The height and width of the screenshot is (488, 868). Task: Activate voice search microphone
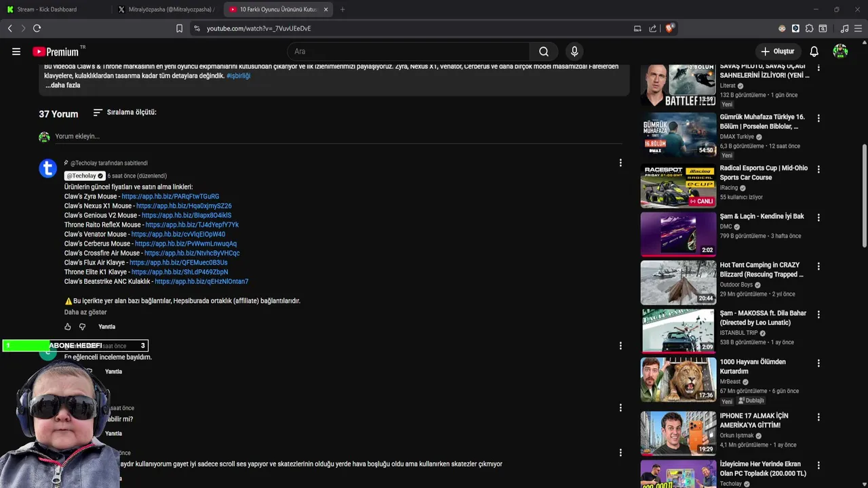point(574,52)
